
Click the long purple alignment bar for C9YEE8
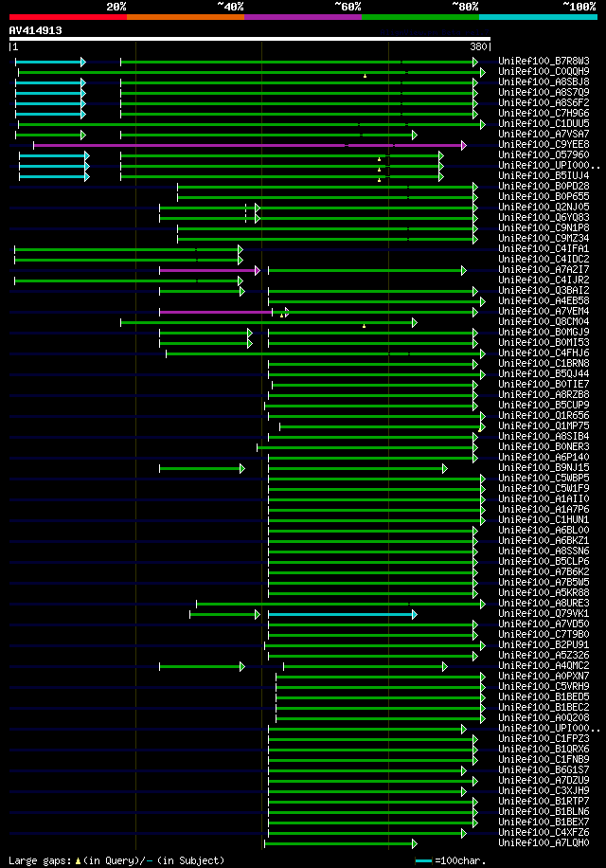pyautogui.click(x=249, y=146)
